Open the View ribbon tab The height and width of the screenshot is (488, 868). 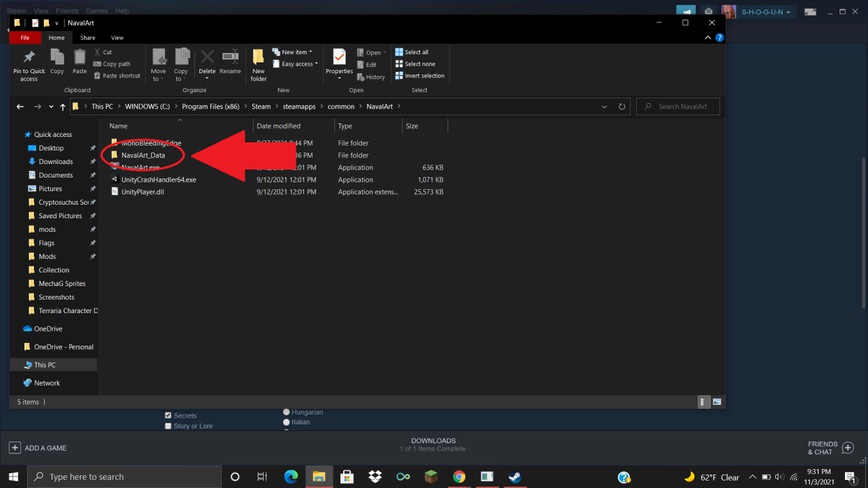117,38
